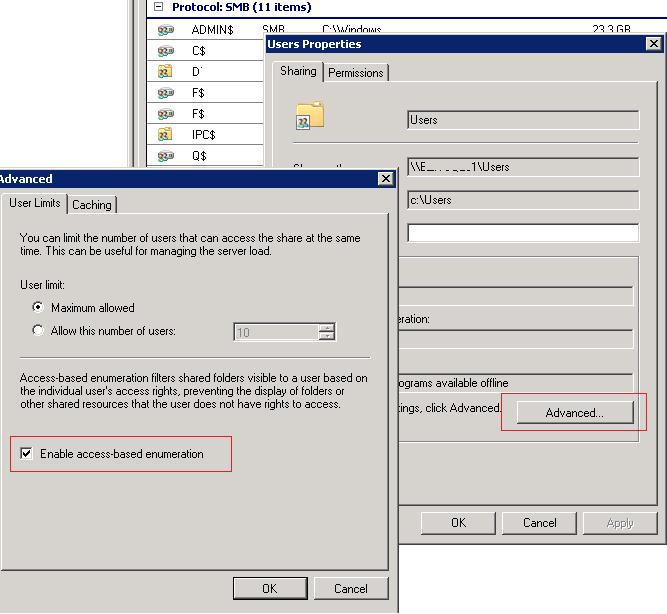
Task: Decrease user limit with the down arrow
Action: pyautogui.click(x=327, y=336)
